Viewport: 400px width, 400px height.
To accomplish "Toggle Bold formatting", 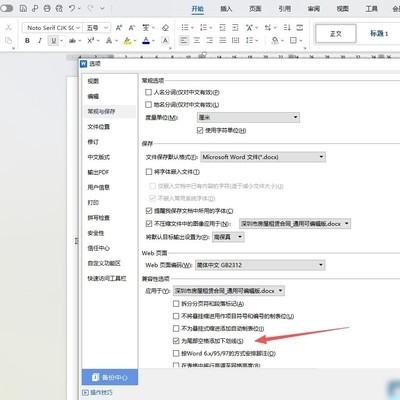I will coord(27,41).
